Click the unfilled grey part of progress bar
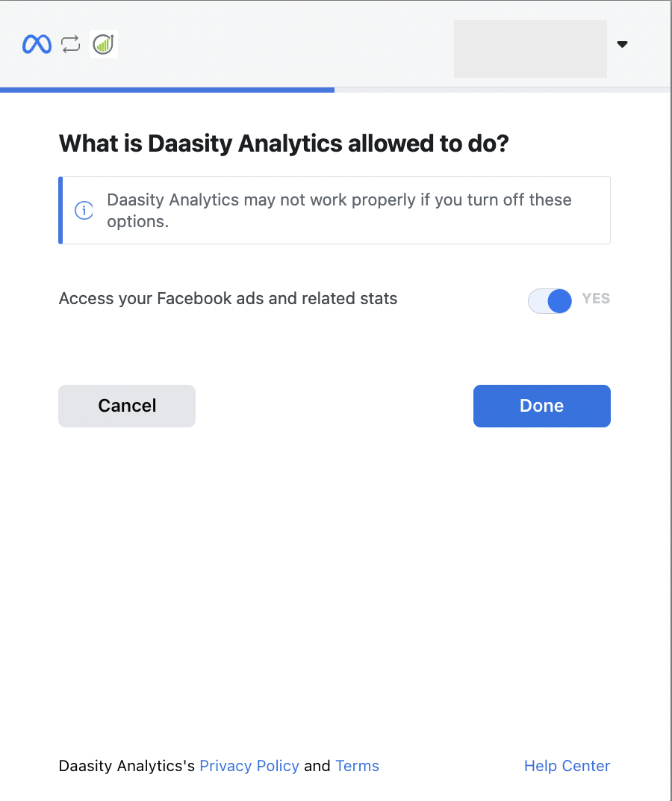Image resolution: width=672 pixels, height=801 pixels. tap(500, 90)
